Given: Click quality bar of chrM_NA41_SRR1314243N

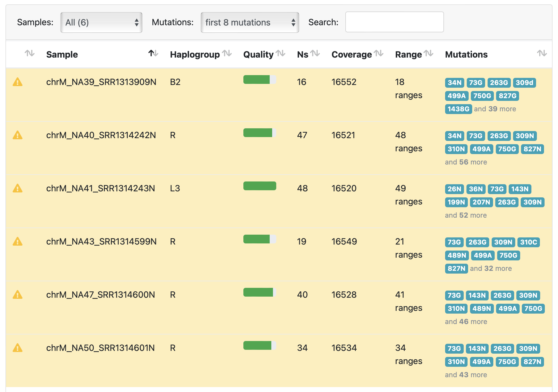Looking at the screenshot, I should click(260, 186).
